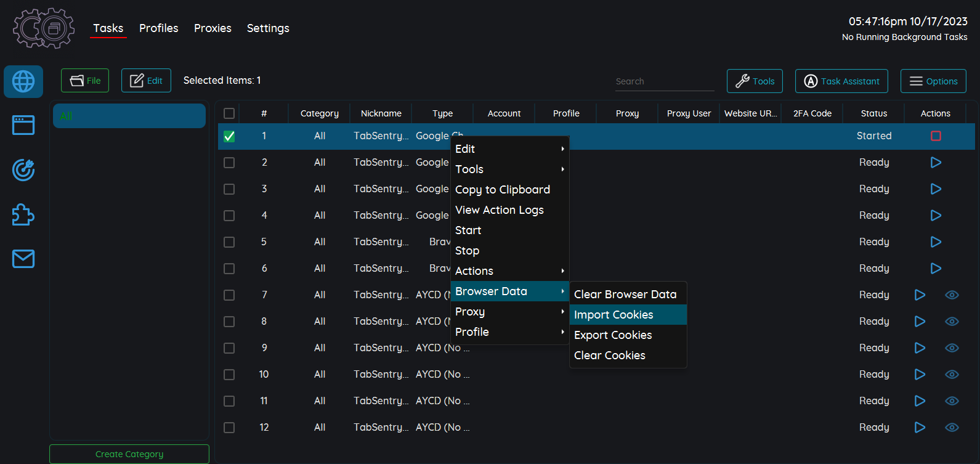This screenshot has width=980, height=464.
Task: Start task 8 with play icon
Action: 920,321
